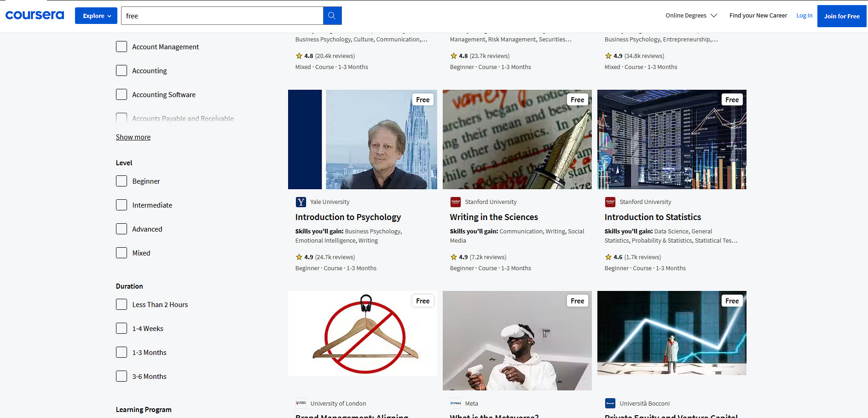
Task: Click the Coursera logo
Action: coord(35,15)
